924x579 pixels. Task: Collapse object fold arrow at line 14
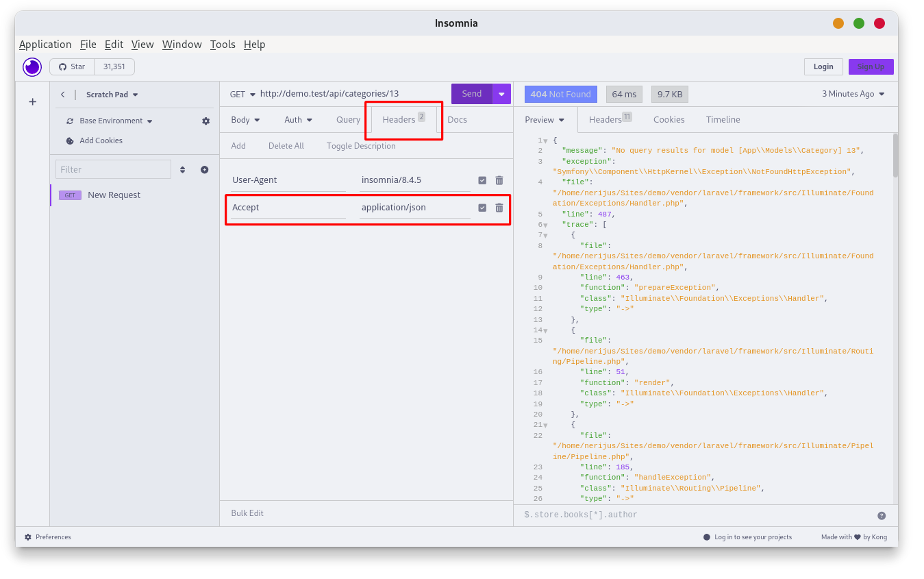pos(545,330)
